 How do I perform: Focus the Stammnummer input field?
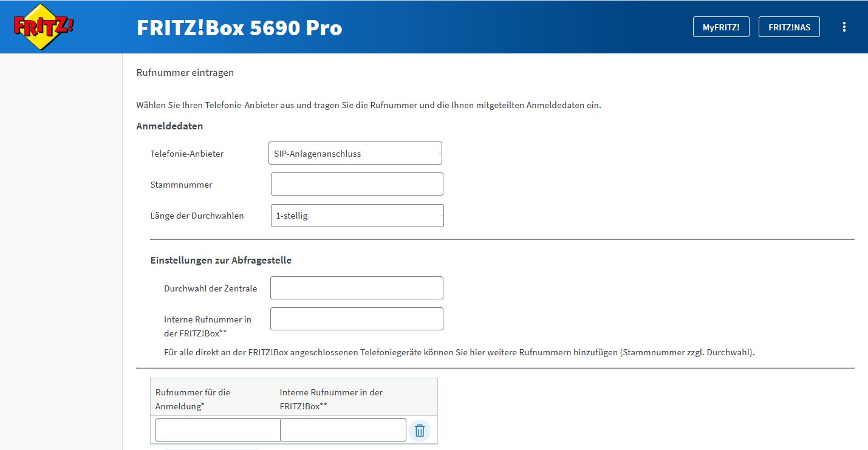click(x=357, y=184)
